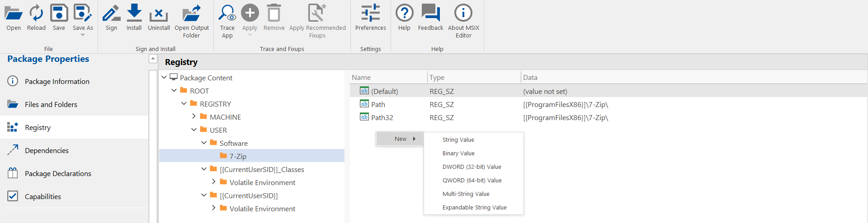This screenshot has height=223, width=868.
Task: Choose DWORD (32-bit) Value from menu
Action: pos(472,167)
